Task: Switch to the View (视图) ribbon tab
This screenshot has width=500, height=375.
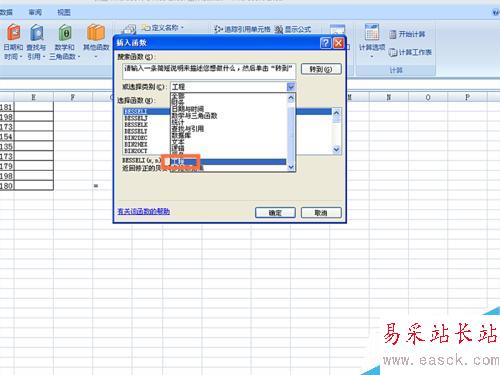Action: [x=64, y=12]
